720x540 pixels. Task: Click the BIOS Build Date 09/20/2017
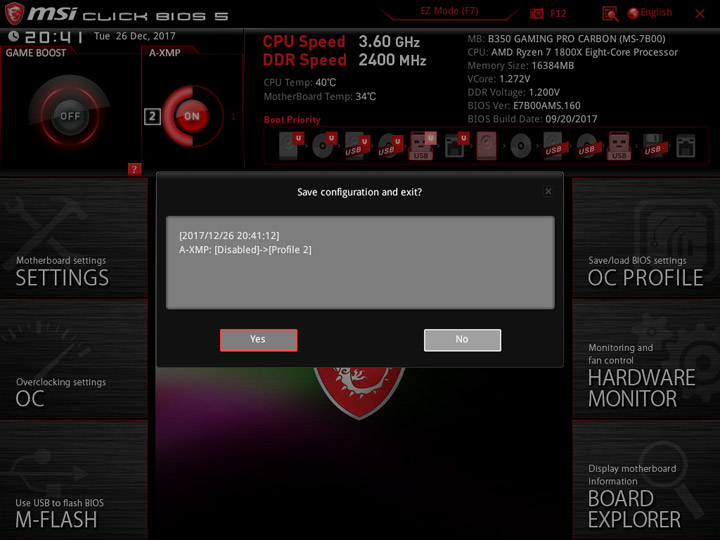(x=532, y=119)
